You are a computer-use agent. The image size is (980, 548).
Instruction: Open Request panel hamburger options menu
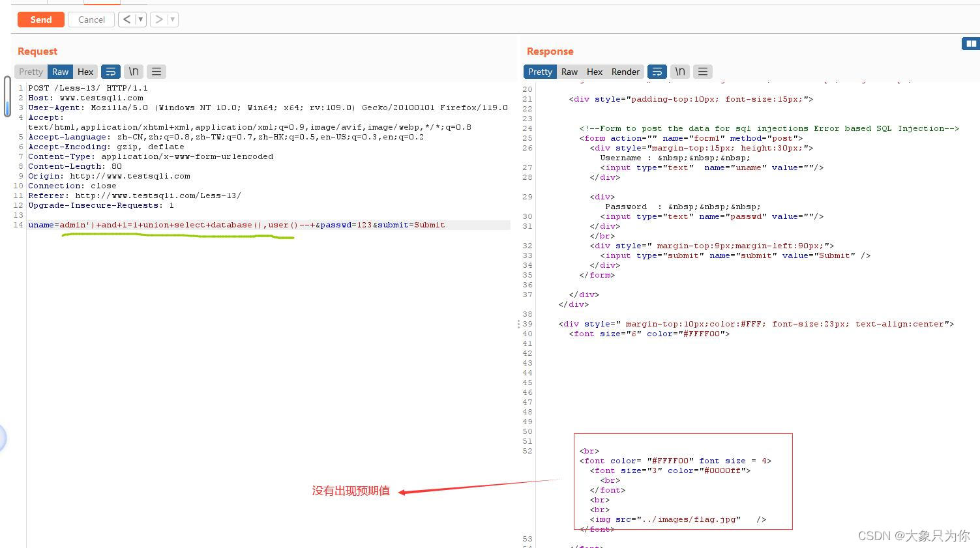point(156,72)
